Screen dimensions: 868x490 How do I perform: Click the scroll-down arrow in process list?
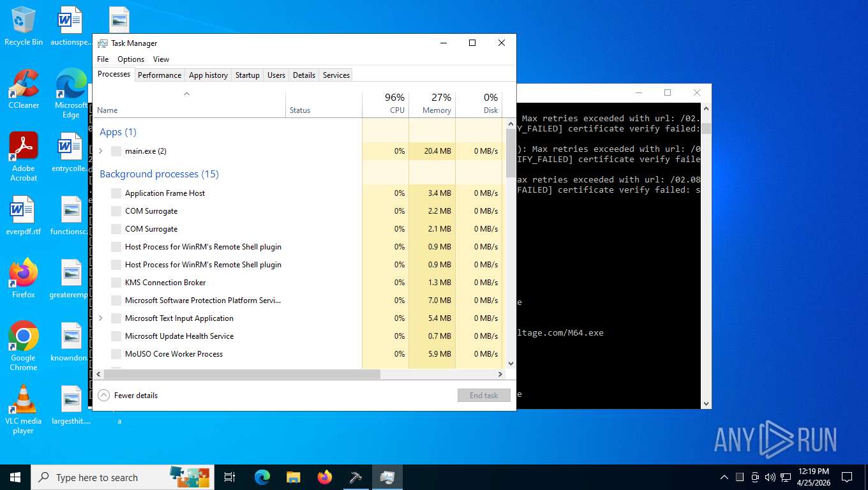tap(511, 364)
